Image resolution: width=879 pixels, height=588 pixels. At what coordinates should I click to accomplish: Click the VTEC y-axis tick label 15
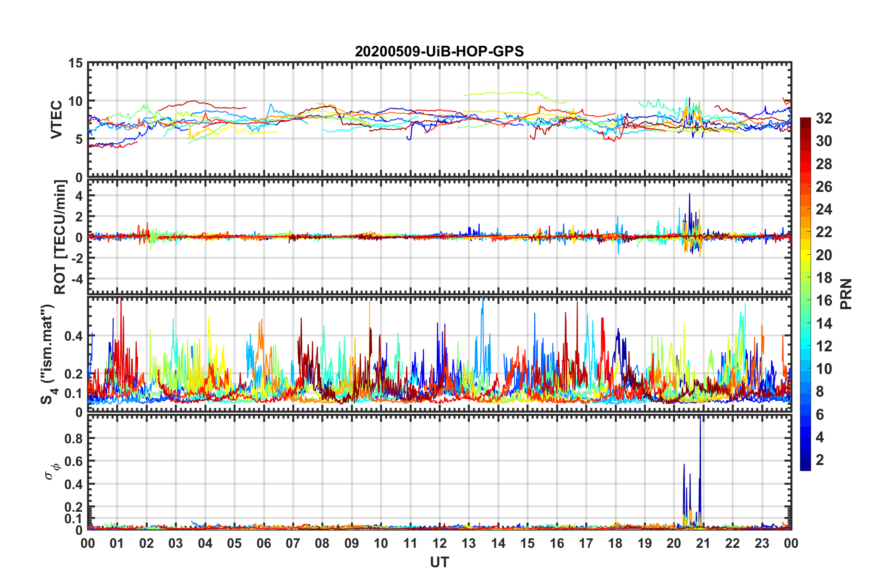75,63
